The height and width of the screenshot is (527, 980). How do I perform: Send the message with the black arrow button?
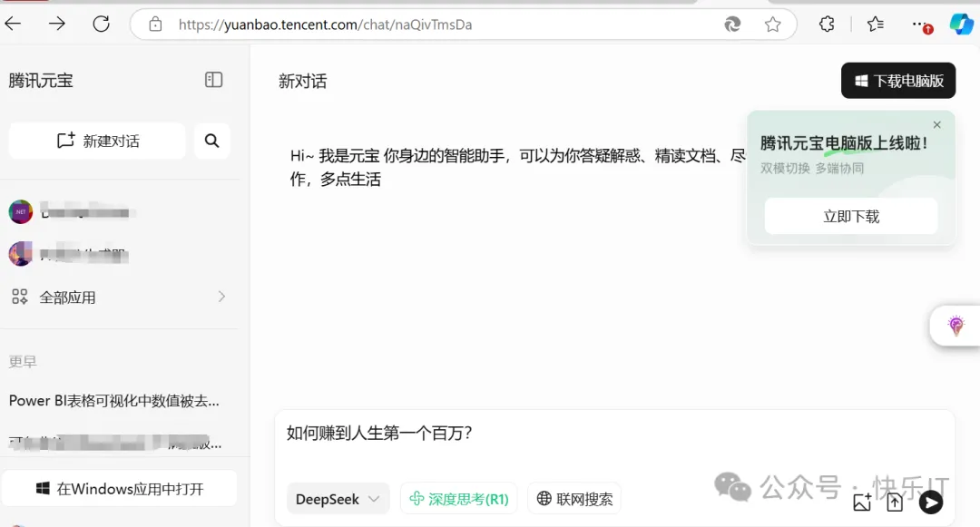click(931, 502)
